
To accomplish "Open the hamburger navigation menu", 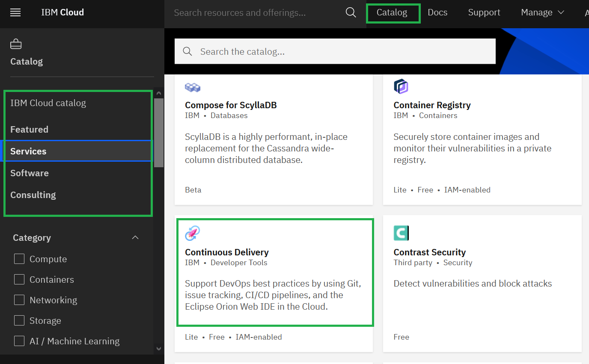I will (15, 12).
